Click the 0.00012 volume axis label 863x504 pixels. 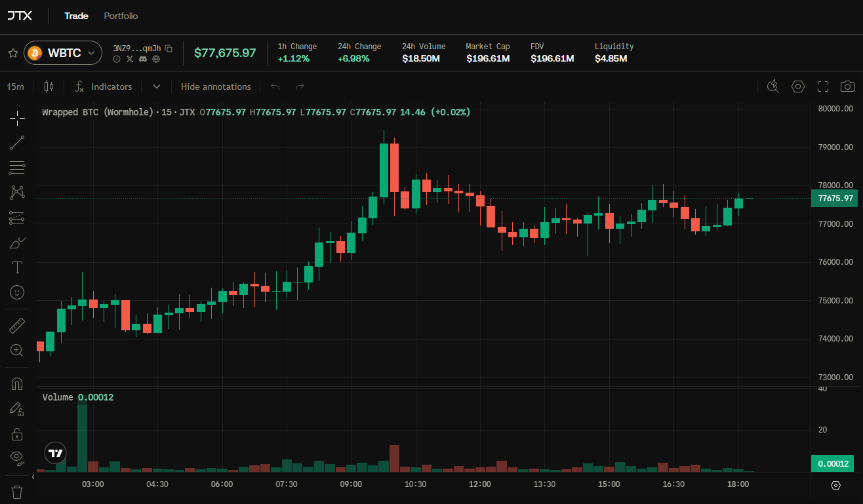[834, 463]
